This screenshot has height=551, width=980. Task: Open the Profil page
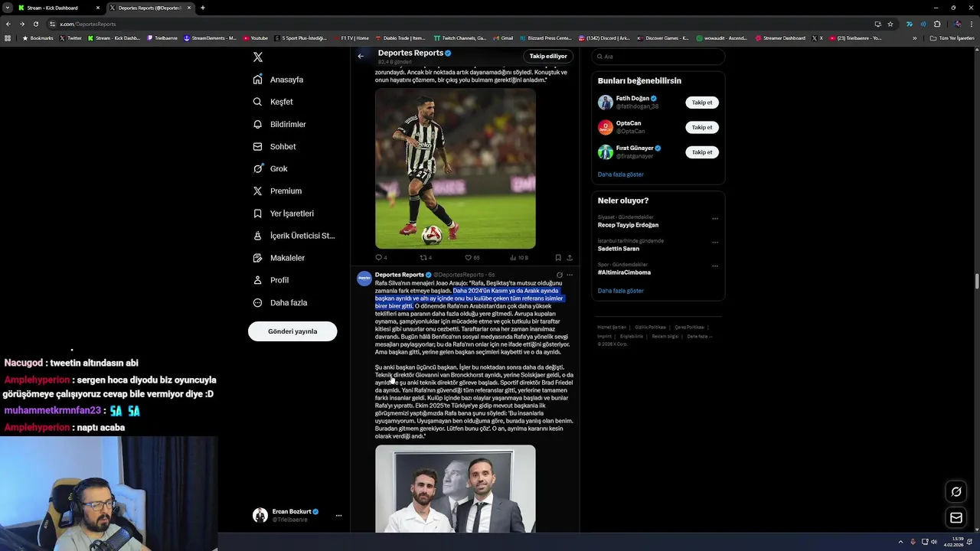click(x=270, y=280)
